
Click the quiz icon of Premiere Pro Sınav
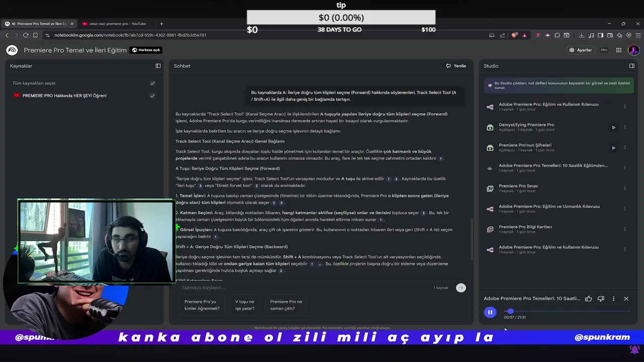(x=490, y=189)
